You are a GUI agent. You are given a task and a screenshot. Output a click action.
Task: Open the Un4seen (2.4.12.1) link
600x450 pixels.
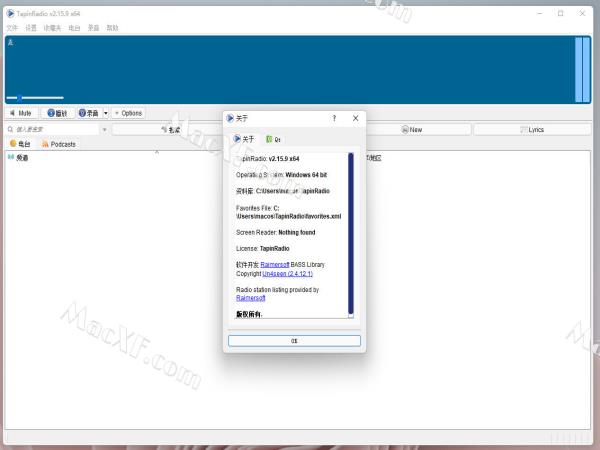click(x=287, y=274)
